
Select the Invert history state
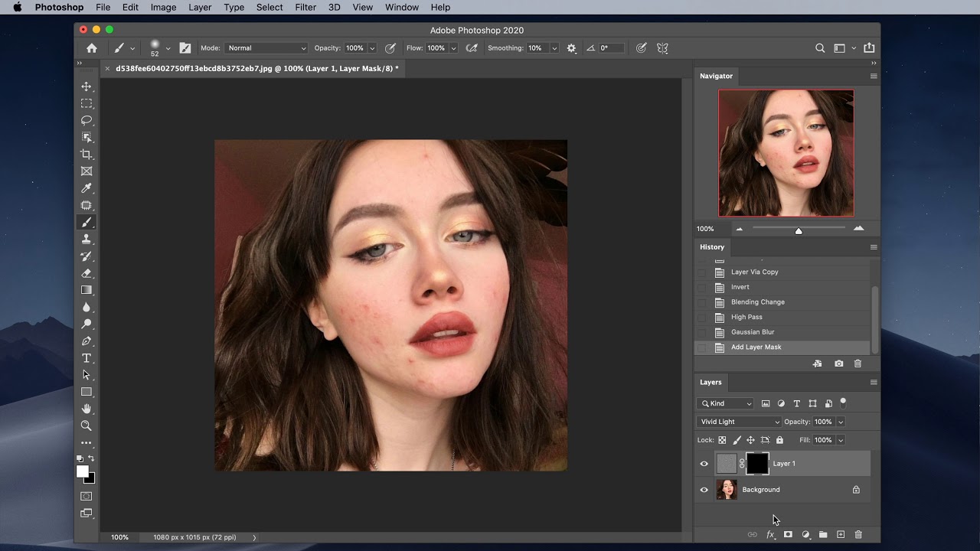[740, 287]
